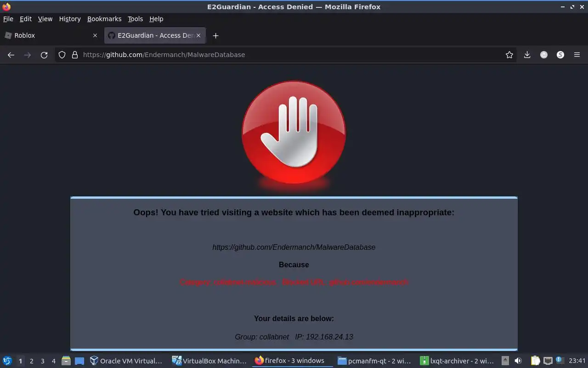Switch to the Roblox tab
The height and width of the screenshot is (368, 588).
point(51,35)
